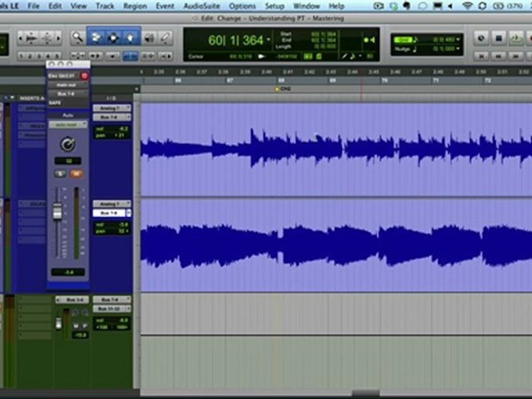Click Return to Zero transport button
Viewport: 532px width, 399px height.
[481, 56]
